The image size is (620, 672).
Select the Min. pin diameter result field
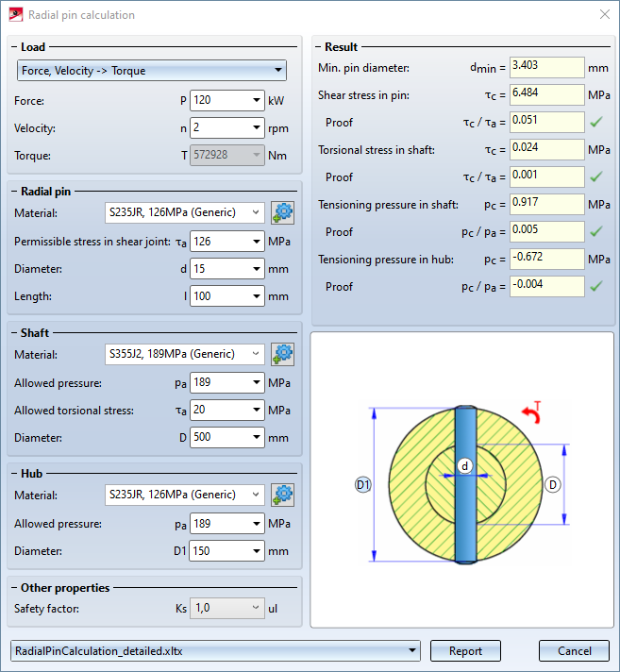pos(546,67)
